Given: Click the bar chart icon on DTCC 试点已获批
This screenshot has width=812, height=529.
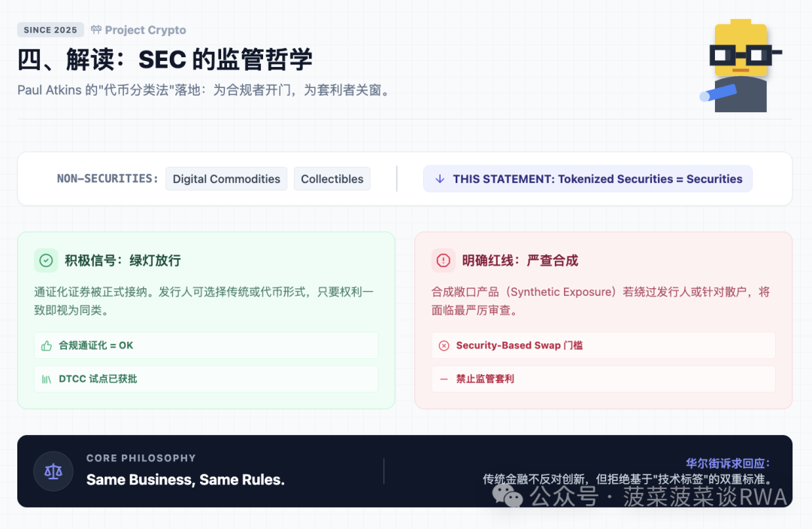Looking at the screenshot, I should coord(48,379).
